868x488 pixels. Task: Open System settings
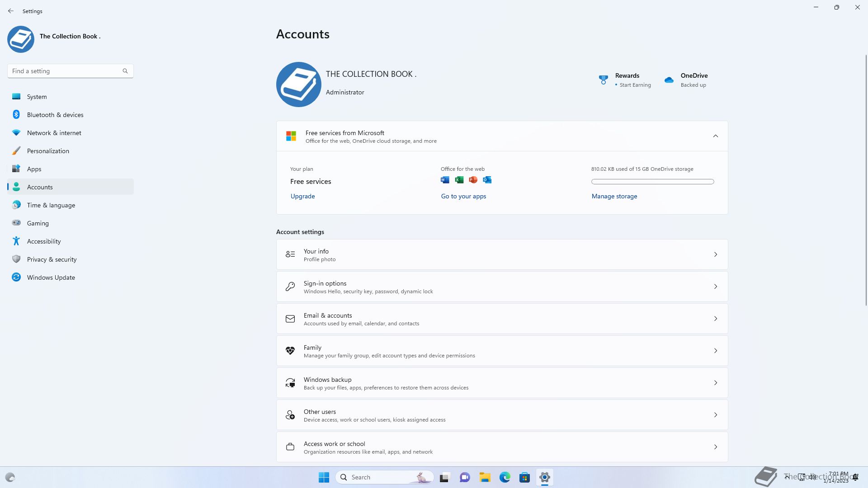click(x=71, y=97)
